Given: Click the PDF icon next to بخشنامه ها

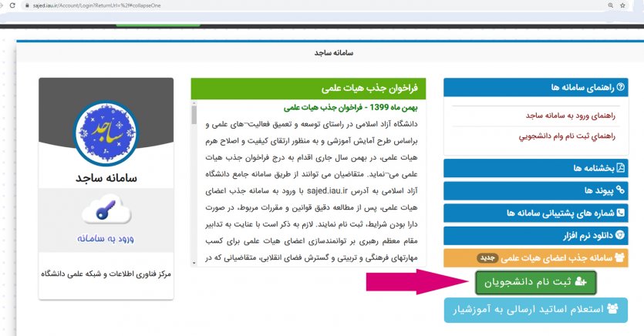Looking at the screenshot, I should pos(620,168).
